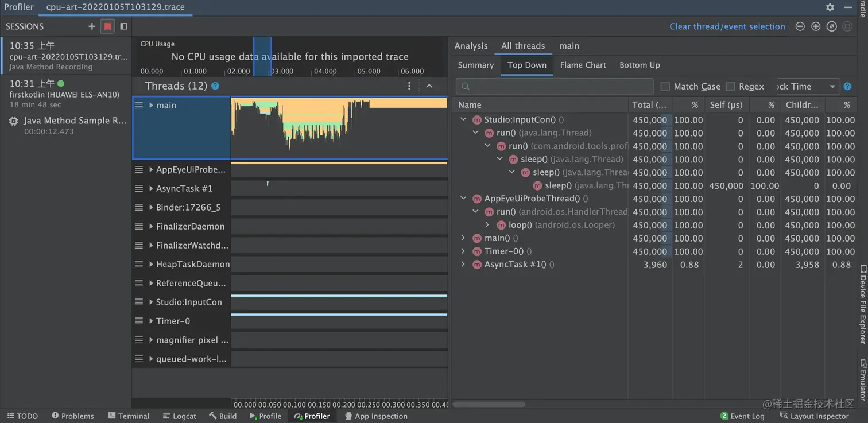Viewport: 868px width, 423px height.
Task: Enable the Match Case checkbox
Action: pos(665,86)
